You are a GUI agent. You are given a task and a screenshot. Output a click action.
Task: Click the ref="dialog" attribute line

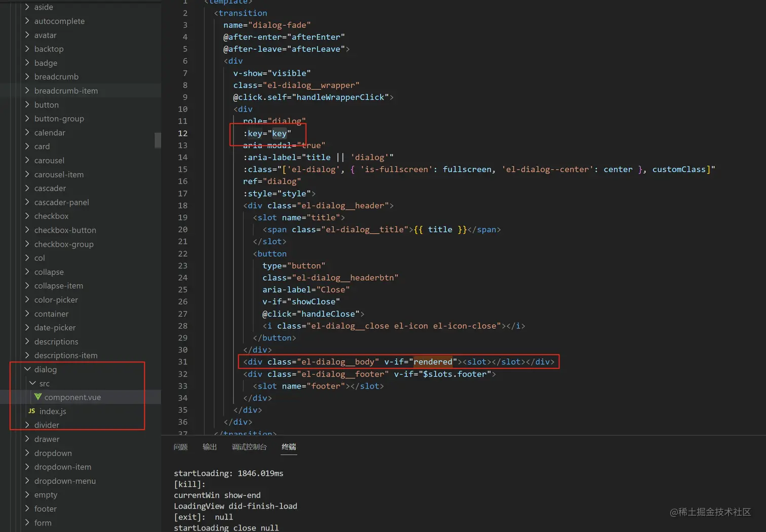[x=272, y=181]
